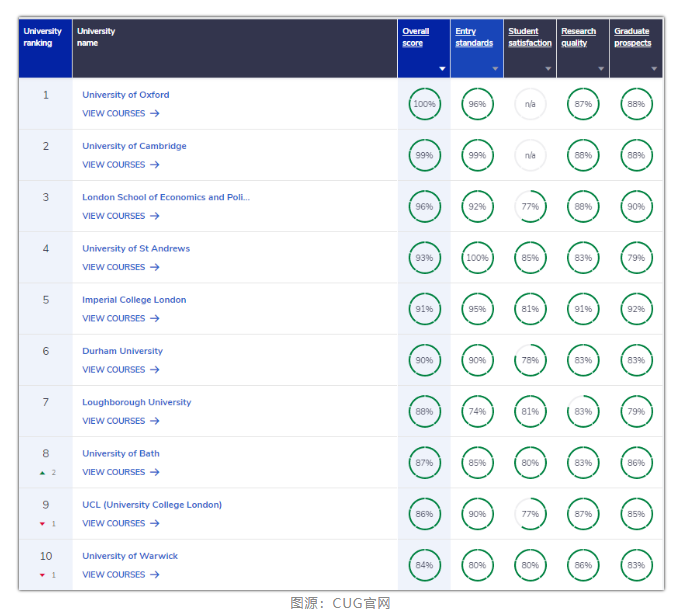Click VIEW COURSES for University of Warwick
The width and height of the screenshot is (684, 612).
113,574
